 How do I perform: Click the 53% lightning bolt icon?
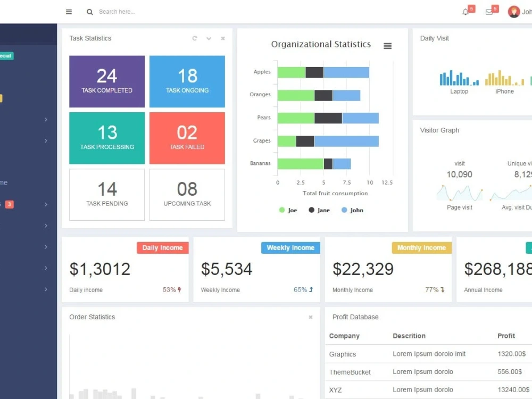click(179, 290)
